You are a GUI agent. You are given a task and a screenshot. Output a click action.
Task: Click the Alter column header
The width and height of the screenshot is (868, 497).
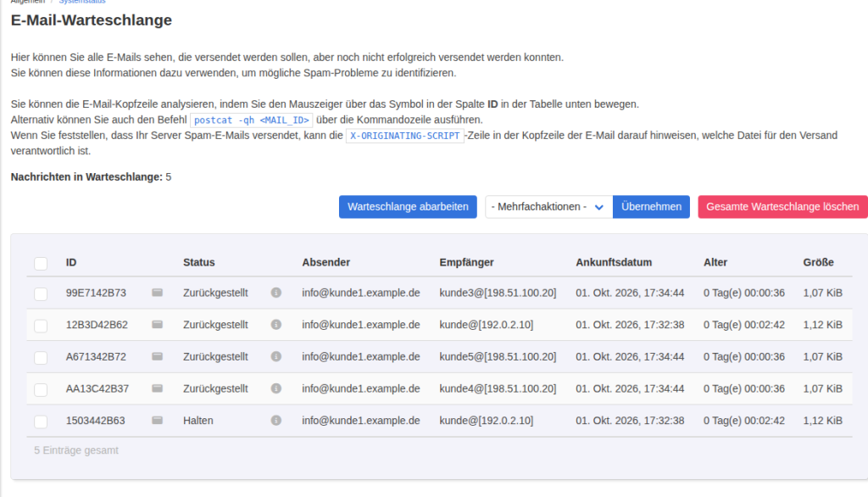click(x=715, y=262)
